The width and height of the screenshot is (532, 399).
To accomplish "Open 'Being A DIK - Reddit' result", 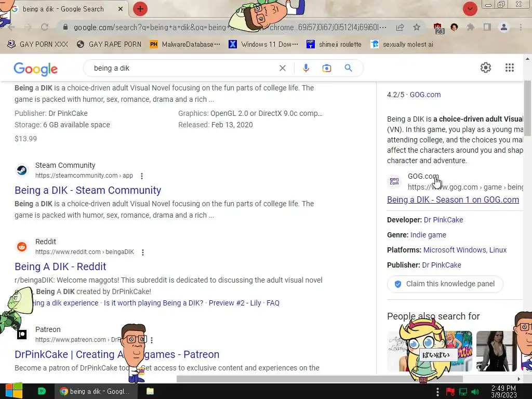I will [x=60, y=267].
